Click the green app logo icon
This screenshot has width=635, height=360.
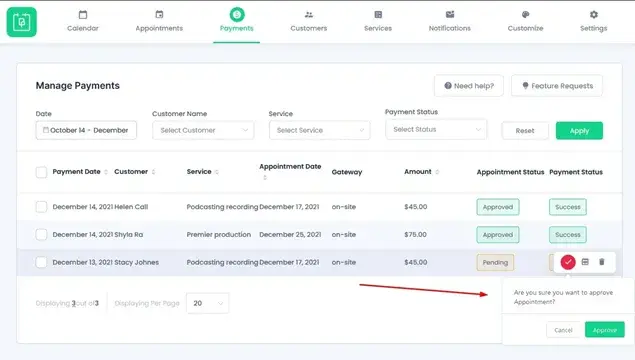click(21, 22)
